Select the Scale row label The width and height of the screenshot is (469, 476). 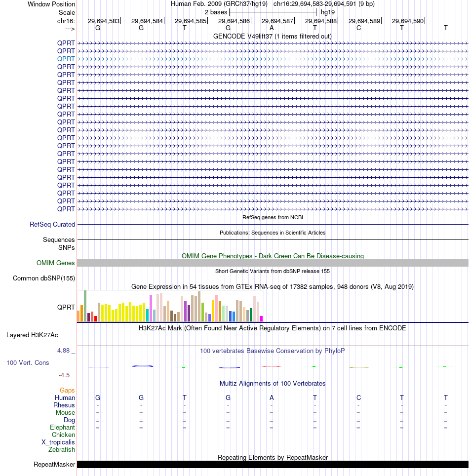click(x=67, y=13)
